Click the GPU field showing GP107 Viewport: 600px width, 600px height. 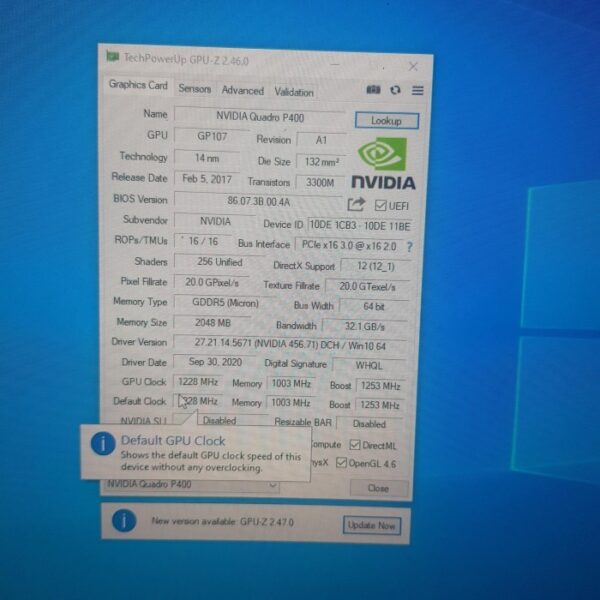(212, 136)
